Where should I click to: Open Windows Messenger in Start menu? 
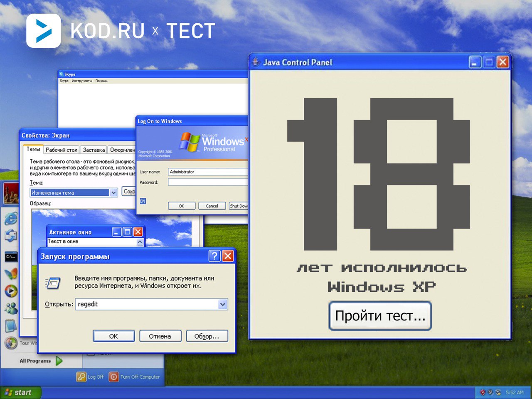click(11, 308)
